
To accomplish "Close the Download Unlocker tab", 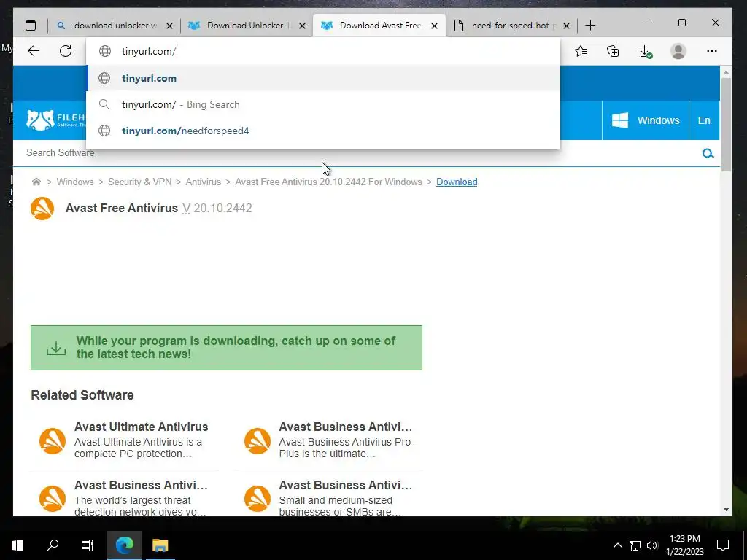I will [x=302, y=26].
